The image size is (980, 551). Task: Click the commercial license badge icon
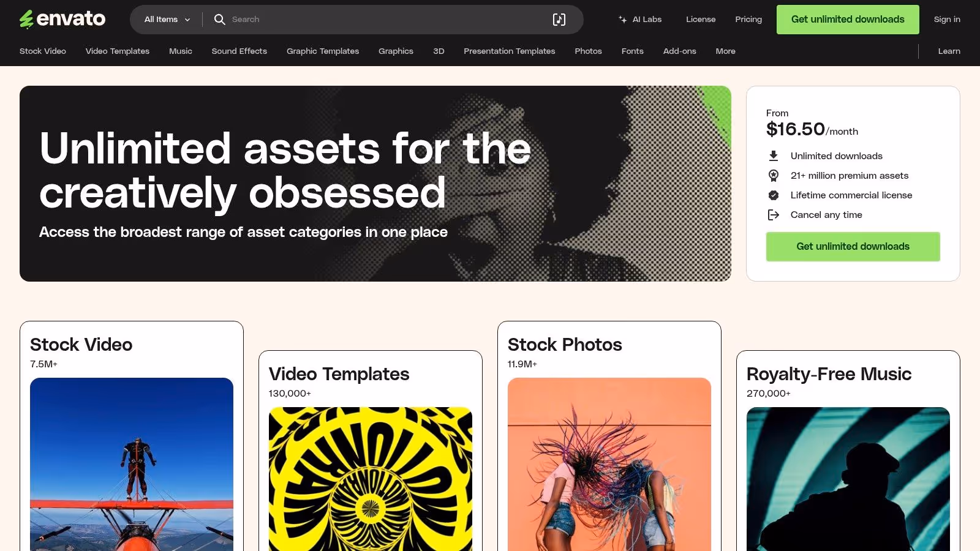774,195
